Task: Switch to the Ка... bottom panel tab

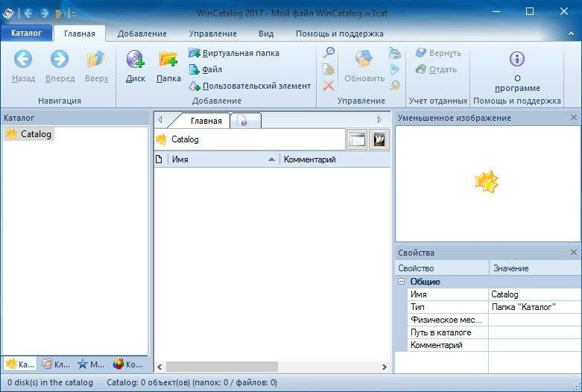Action: (x=20, y=364)
